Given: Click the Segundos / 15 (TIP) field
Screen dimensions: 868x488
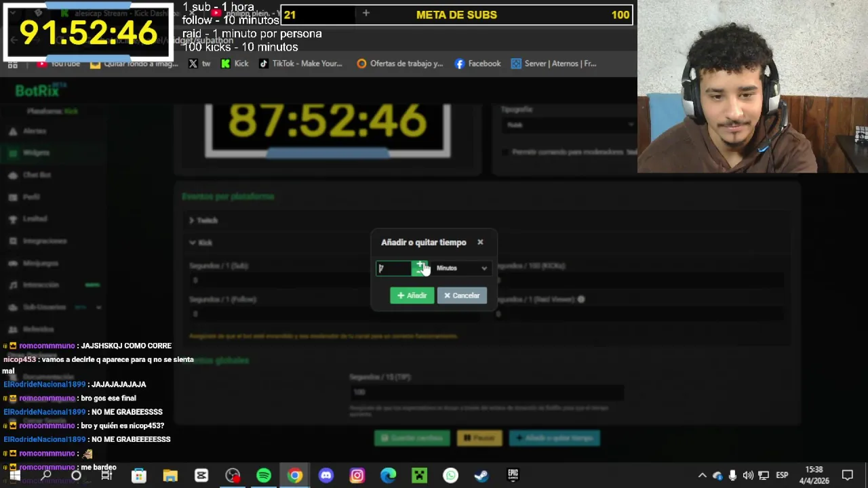Looking at the screenshot, I should [486, 392].
